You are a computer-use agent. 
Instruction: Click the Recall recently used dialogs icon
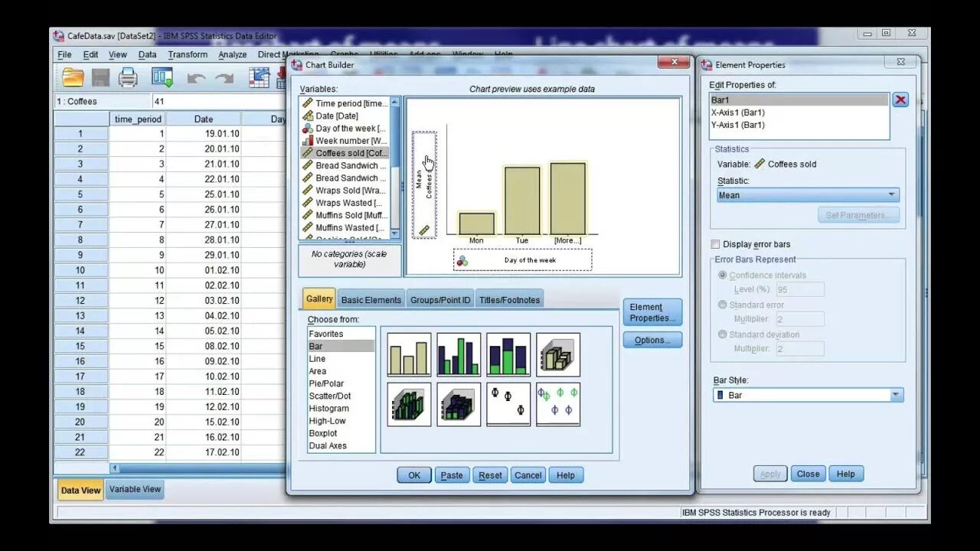[162, 77]
